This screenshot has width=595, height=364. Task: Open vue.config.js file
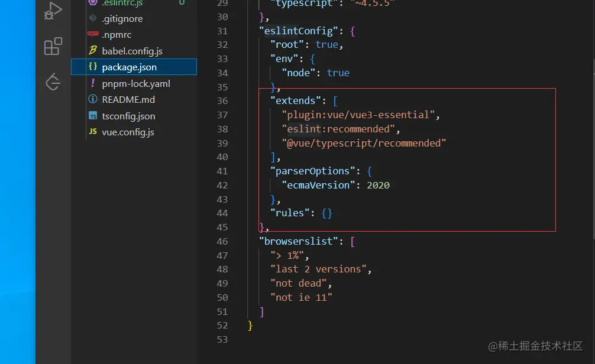pos(128,132)
